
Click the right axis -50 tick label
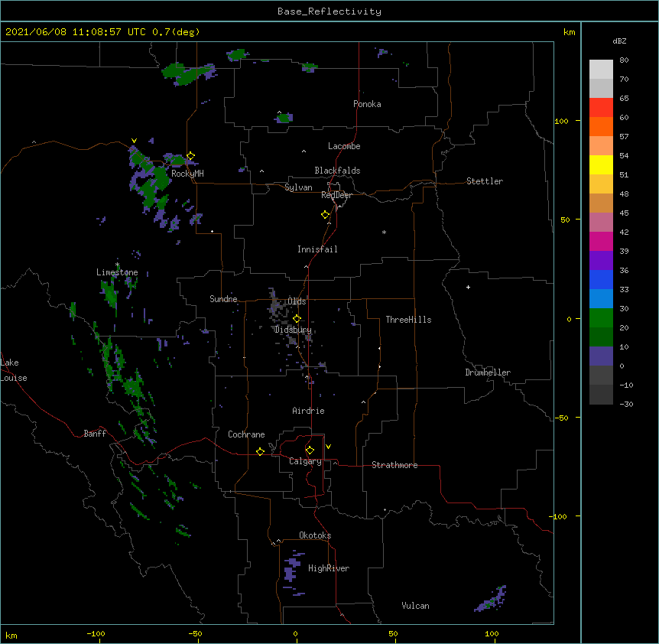pos(561,418)
